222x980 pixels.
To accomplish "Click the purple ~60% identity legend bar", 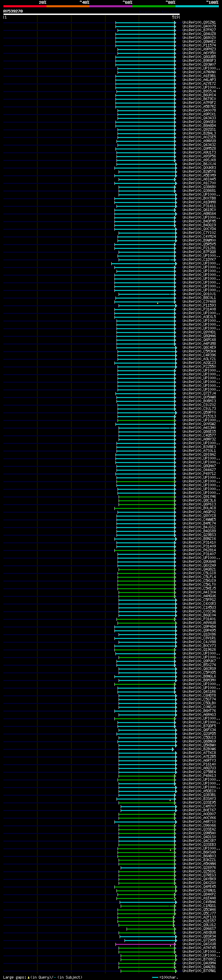I will coord(111,6).
